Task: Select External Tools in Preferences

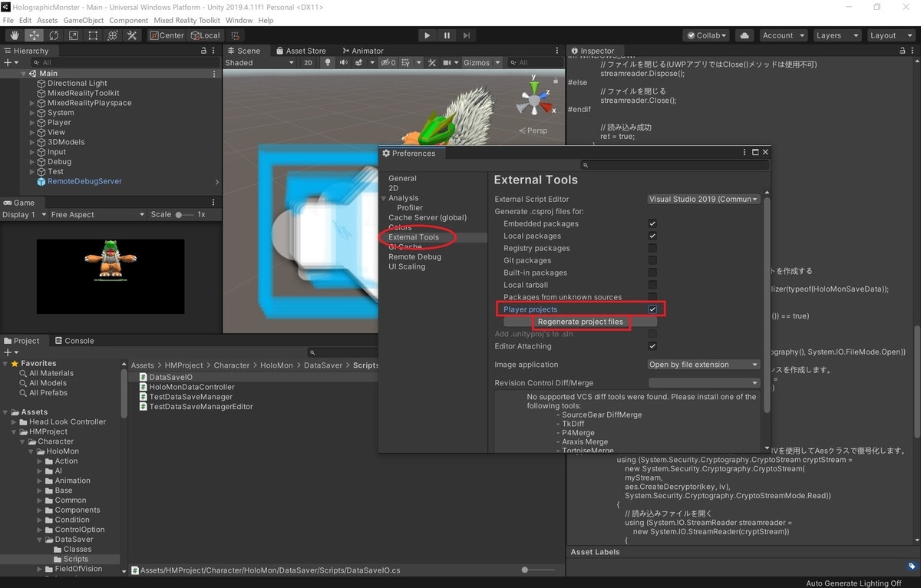Action: [414, 237]
